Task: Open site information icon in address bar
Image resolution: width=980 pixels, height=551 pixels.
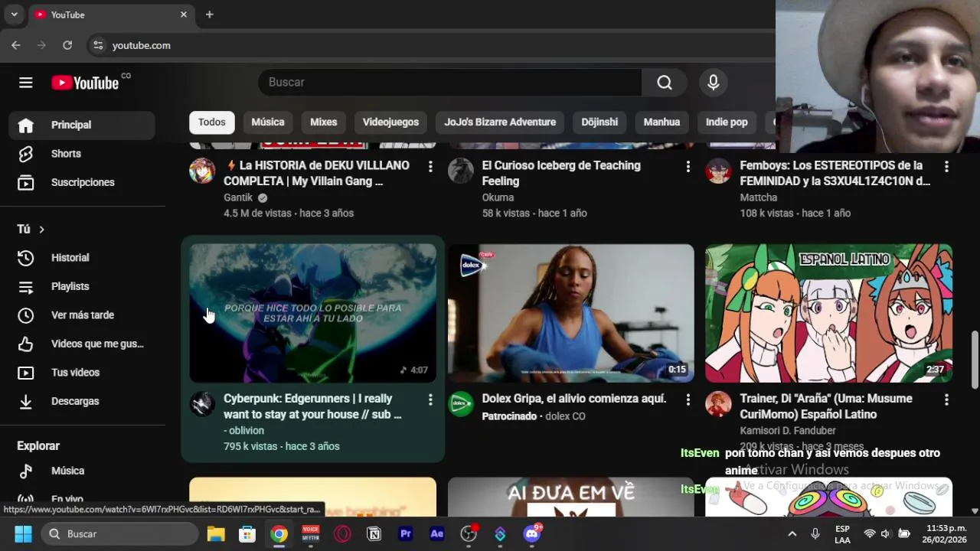Action: [x=98, y=45]
